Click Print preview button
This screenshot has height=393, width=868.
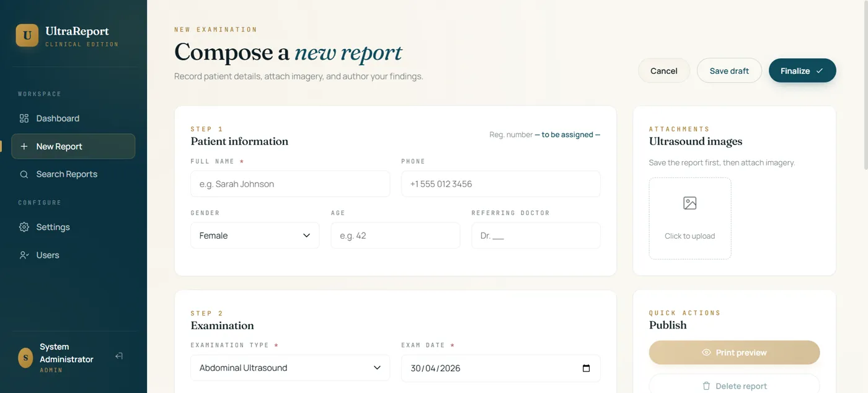[734, 352]
